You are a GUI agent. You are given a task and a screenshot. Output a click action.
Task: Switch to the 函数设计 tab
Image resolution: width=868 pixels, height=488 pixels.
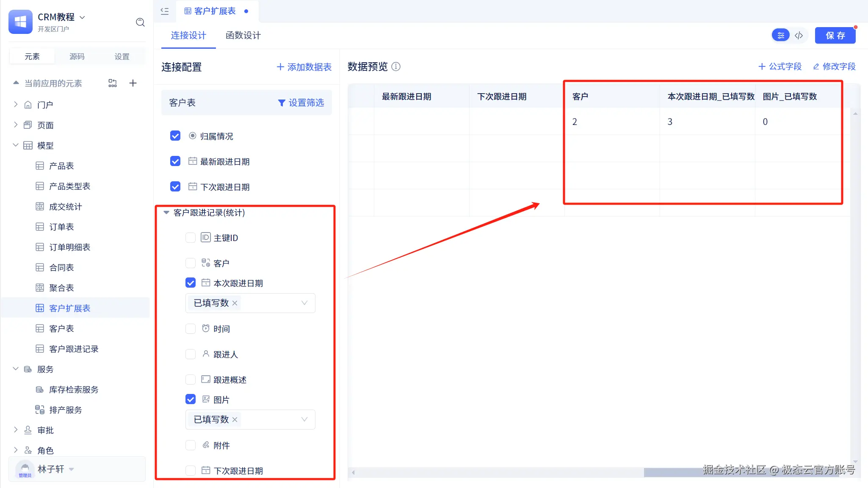click(x=243, y=36)
